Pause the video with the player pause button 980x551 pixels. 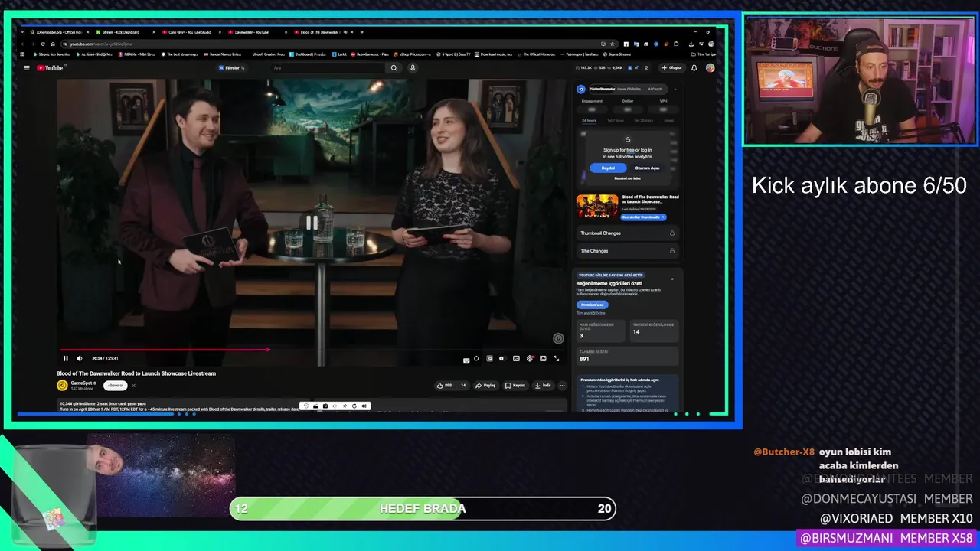click(65, 358)
